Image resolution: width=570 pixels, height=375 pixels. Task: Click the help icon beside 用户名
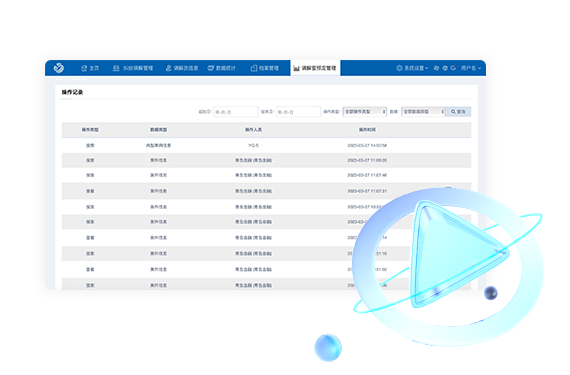point(445,68)
